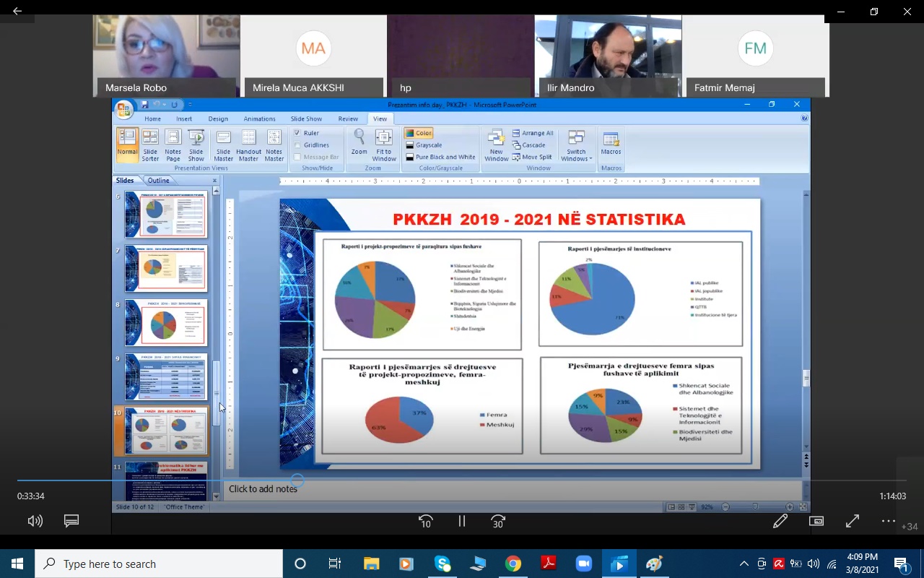Click the volume speaker icon
Screen dimensions: 924x578
(35, 521)
